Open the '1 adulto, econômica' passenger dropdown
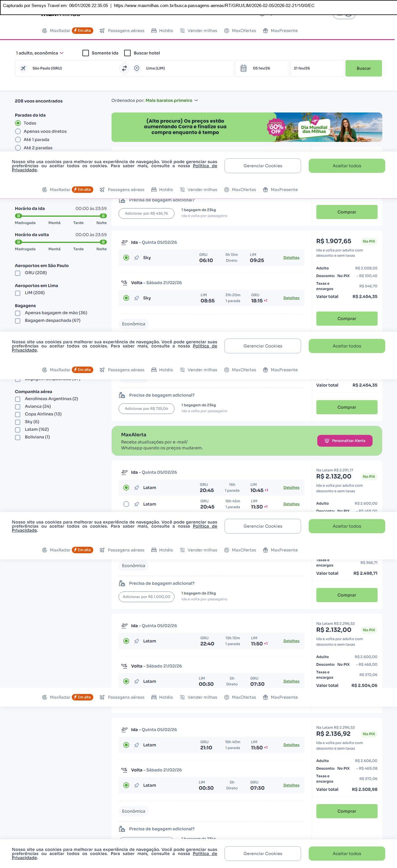 pyautogui.click(x=40, y=53)
